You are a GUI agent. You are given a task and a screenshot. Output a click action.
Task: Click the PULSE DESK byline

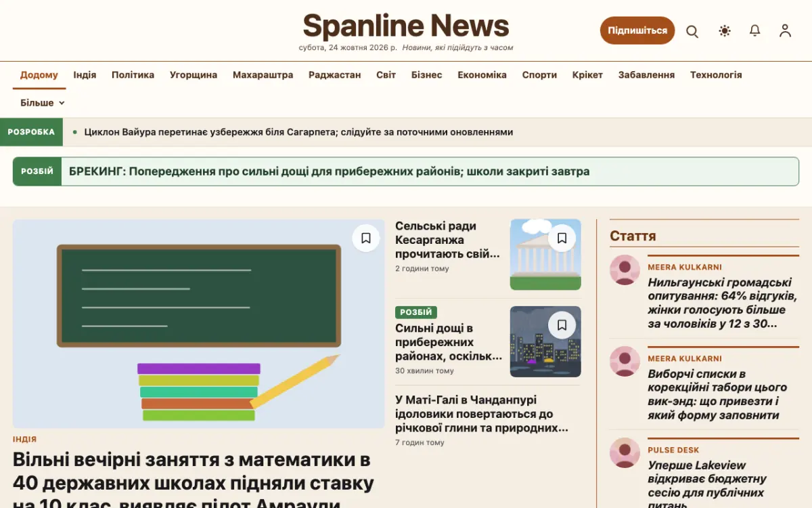point(673,450)
